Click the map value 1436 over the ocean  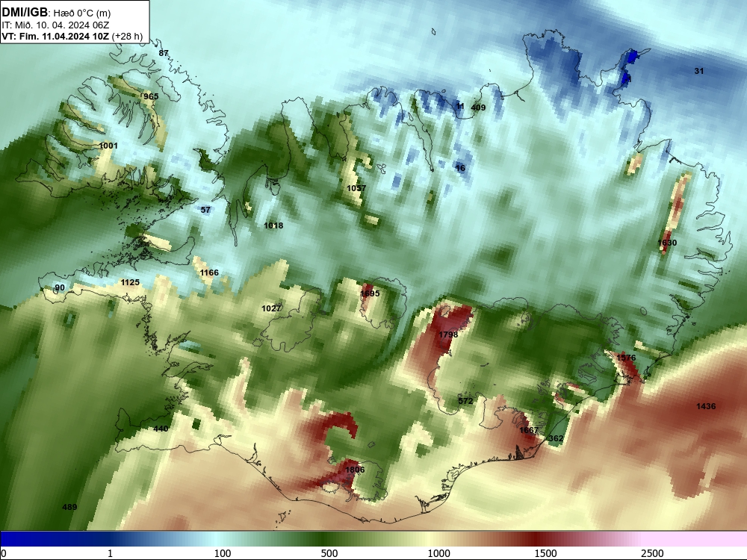pyautogui.click(x=706, y=407)
